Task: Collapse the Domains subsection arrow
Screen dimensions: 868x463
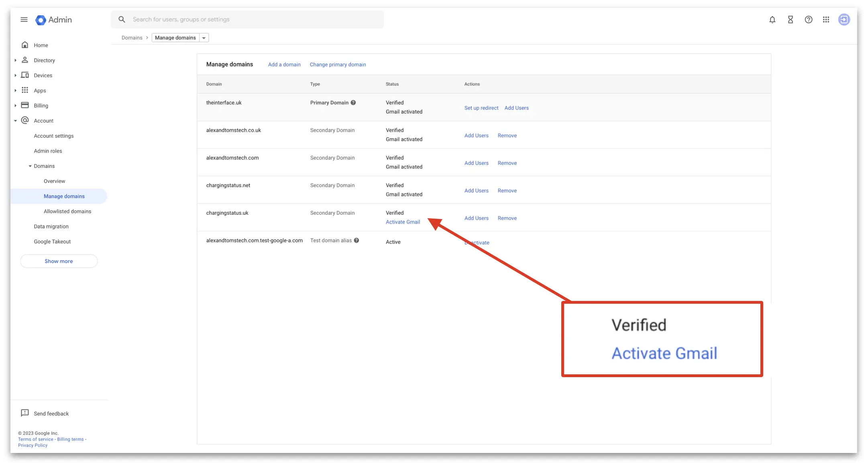Action: pyautogui.click(x=30, y=166)
